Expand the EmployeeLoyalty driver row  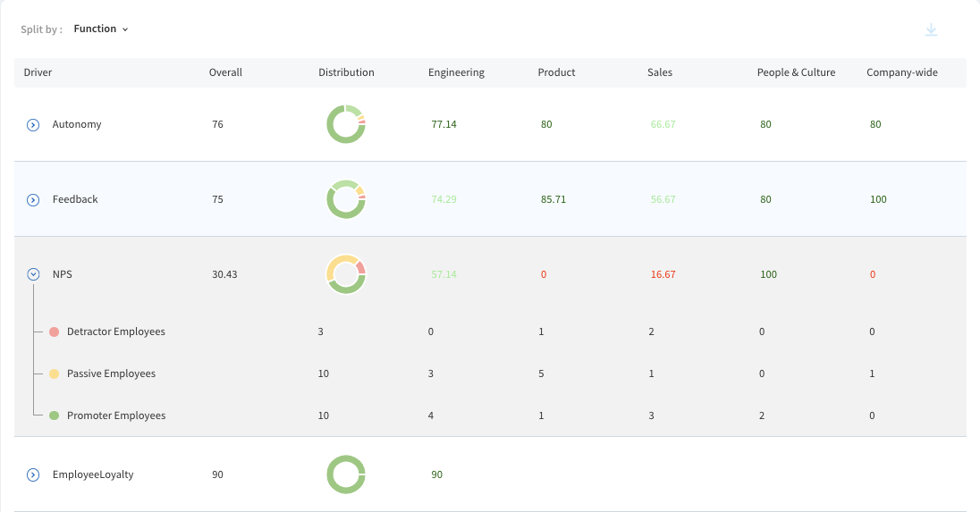[33, 475]
